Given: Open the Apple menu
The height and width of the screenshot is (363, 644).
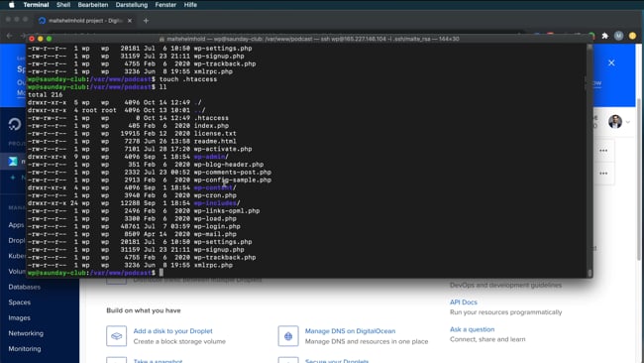Looking at the screenshot, I should tap(12, 5).
